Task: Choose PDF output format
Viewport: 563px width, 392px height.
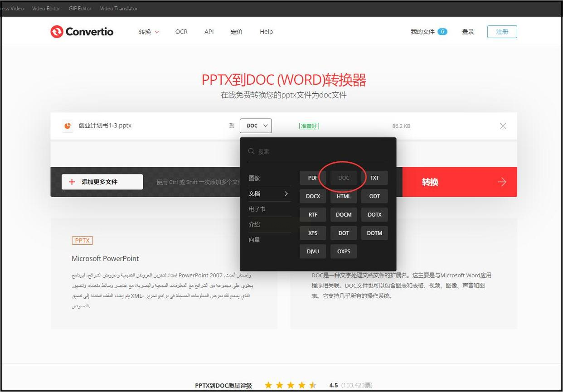Action: pyautogui.click(x=313, y=178)
